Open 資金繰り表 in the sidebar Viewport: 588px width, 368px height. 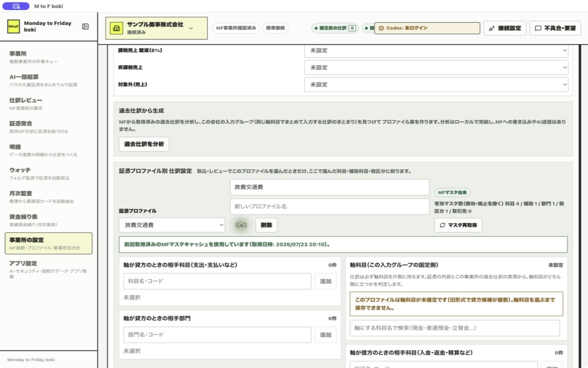[x=49, y=220]
